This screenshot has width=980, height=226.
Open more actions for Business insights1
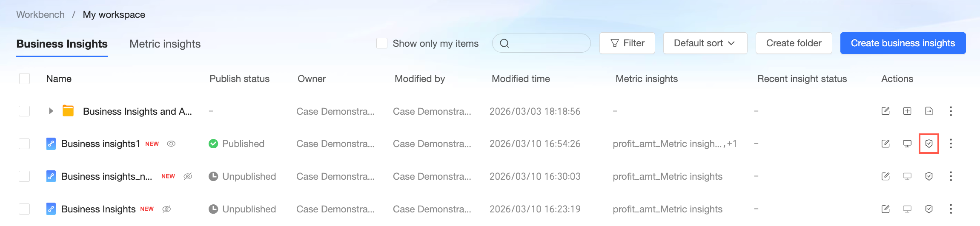click(951, 144)
